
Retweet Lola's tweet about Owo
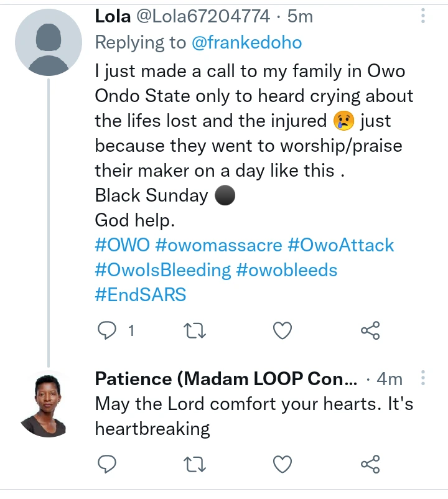click(x=195, y=331)
